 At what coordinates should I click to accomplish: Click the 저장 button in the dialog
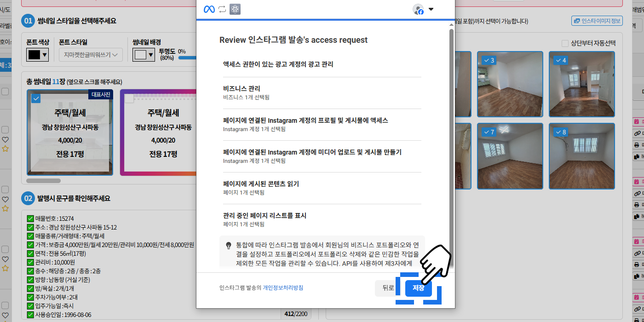[x=418, y=288]
